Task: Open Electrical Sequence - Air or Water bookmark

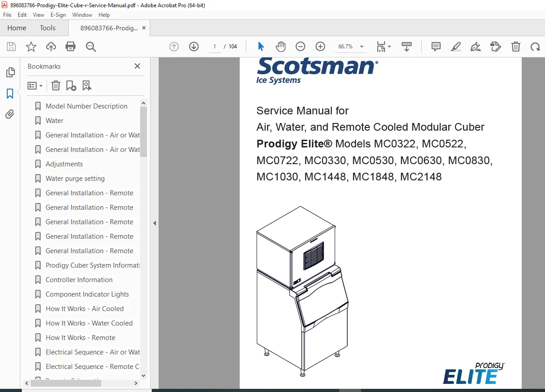Action: (x=93, y=352)
